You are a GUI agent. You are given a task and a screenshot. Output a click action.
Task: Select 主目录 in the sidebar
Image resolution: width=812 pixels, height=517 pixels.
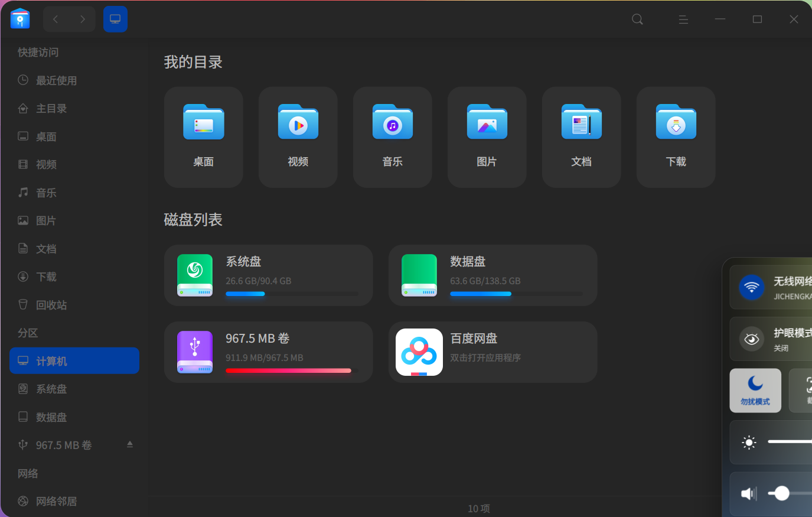[74, 109]
